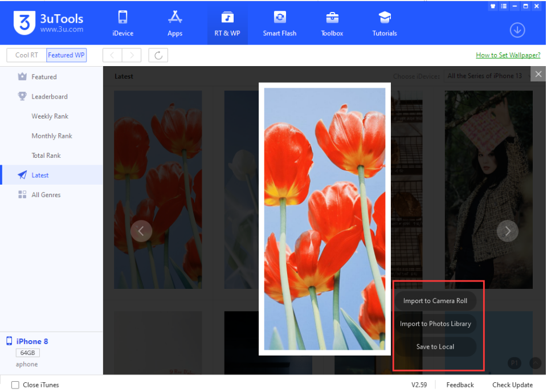Image resolution: width=547 pixels, height=392 pixels.
Task: Click the www.3u.com website text
Action: pyautogui.click(x=62, y=29)
